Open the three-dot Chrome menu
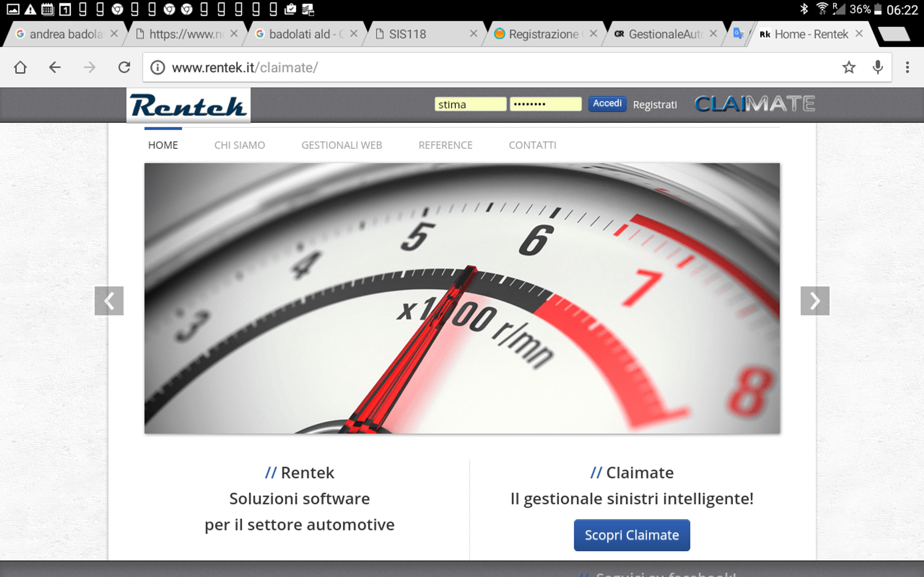The image size is (924, 577). 908,68
